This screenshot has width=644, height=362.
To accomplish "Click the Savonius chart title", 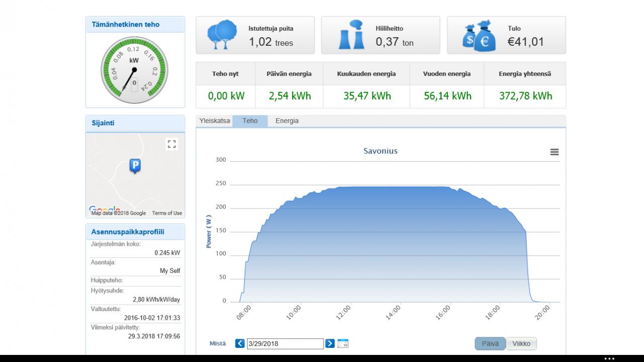I will (x=380, y=151).
